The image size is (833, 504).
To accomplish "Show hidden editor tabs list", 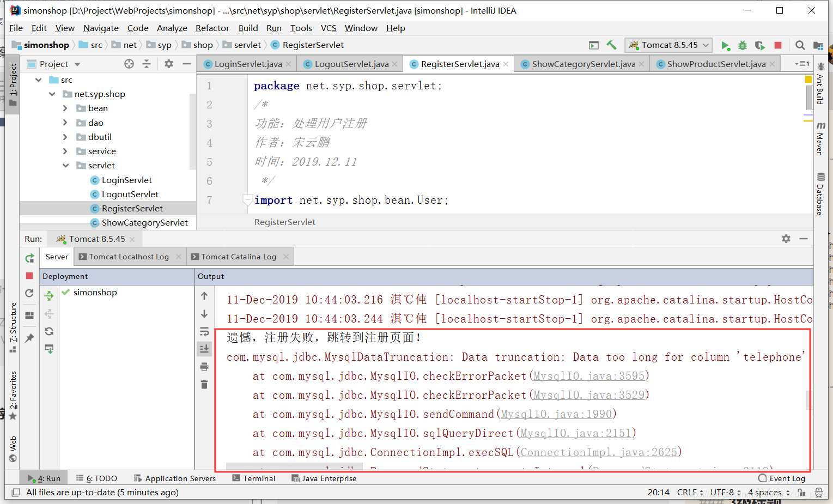I will click(802, 64).
